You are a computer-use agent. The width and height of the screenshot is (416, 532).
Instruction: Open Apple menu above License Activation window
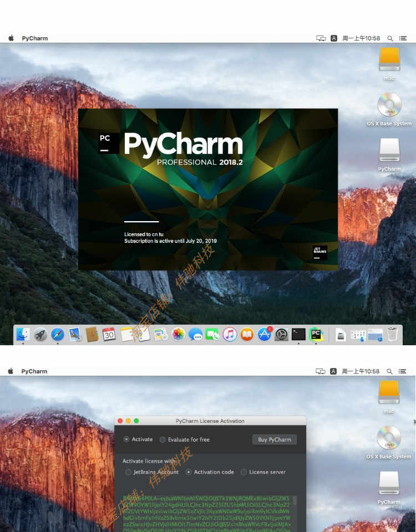click(x=11, y=371)
